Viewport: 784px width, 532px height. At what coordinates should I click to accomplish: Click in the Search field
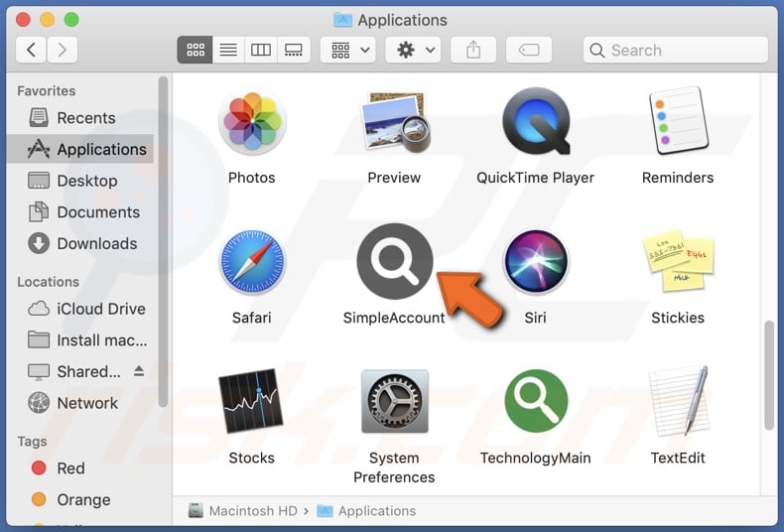click(676, 50)
